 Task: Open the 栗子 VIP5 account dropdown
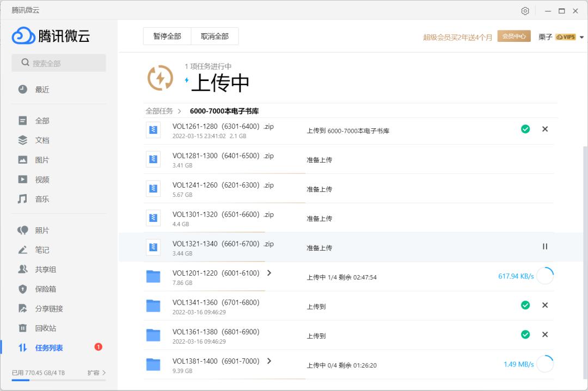click(x=562, y=36)
